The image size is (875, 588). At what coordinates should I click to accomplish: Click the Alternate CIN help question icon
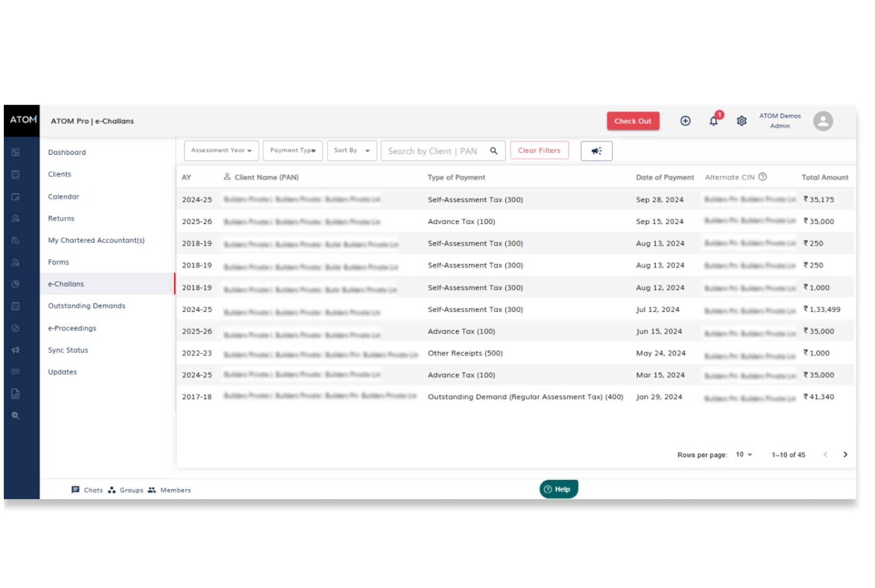pos(763,177)
